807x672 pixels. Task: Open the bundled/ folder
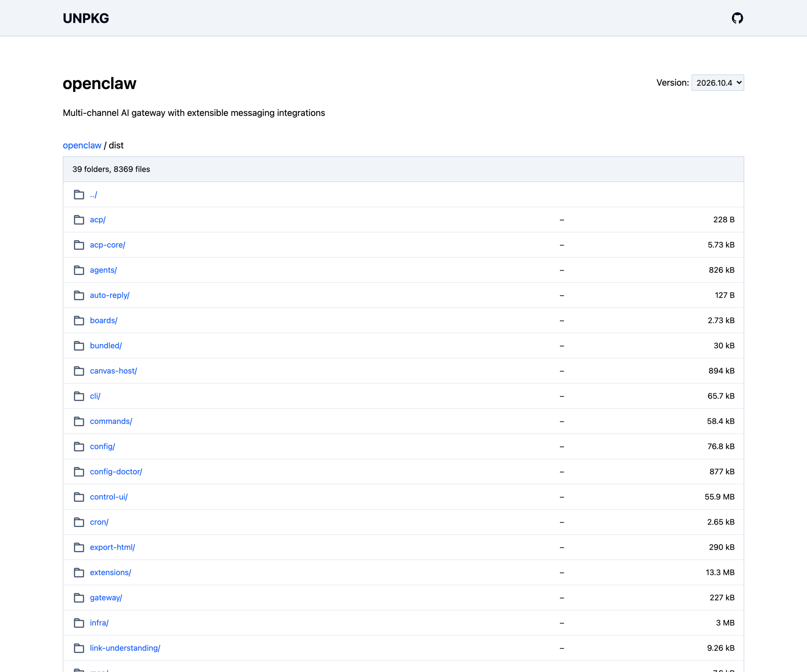pyautogui.click(x=106, y=346)
